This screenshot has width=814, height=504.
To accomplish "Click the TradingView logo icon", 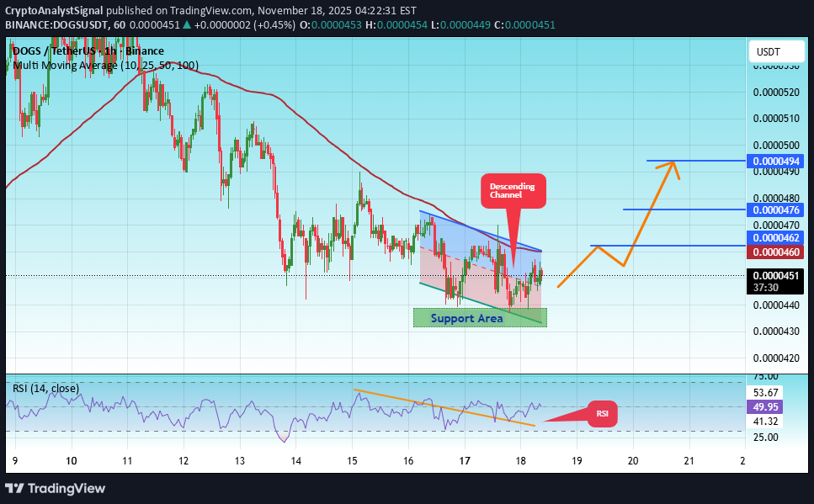I will (x=14, y=489).
